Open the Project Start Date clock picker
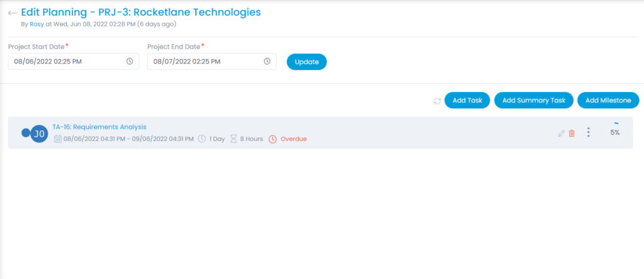The width and height of the screenshot is (644, 279). click(130, 61)
